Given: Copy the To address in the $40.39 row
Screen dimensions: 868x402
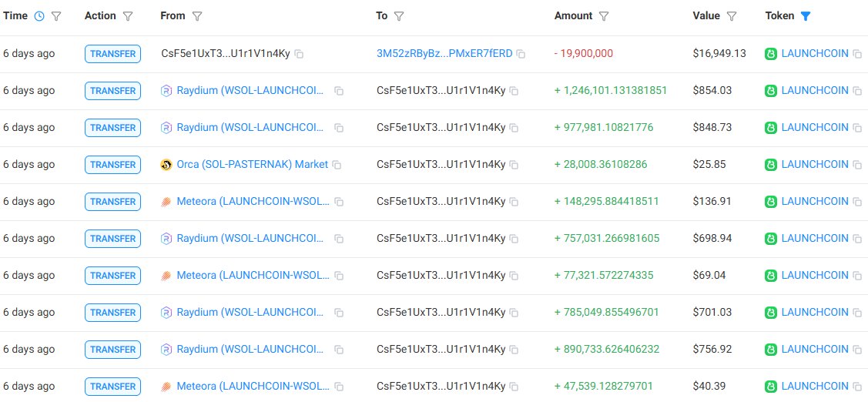Looking at the screenshot, I should 514,387.
